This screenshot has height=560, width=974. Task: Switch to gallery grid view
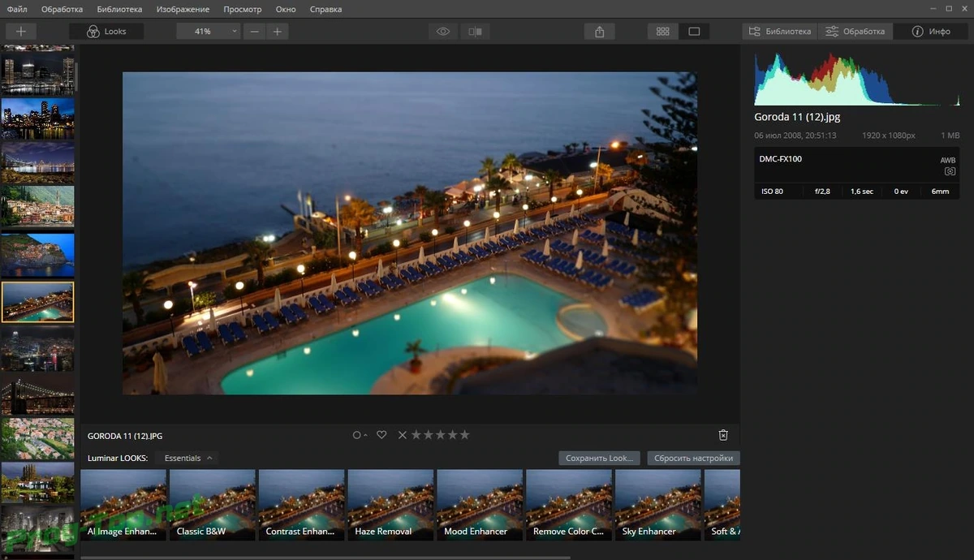point(663,32)
